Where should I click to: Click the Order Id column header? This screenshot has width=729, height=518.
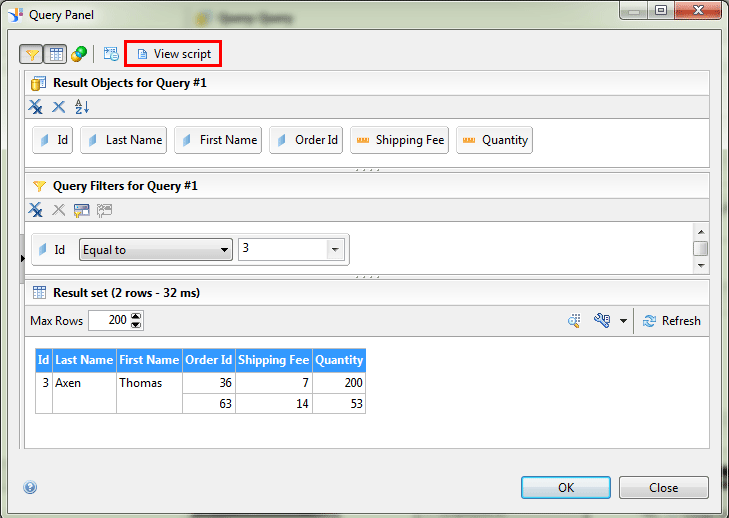click(x=209, y=360)
